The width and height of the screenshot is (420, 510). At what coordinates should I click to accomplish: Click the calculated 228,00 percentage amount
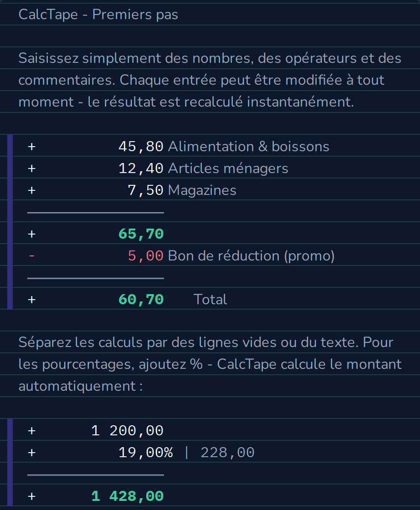227,453
